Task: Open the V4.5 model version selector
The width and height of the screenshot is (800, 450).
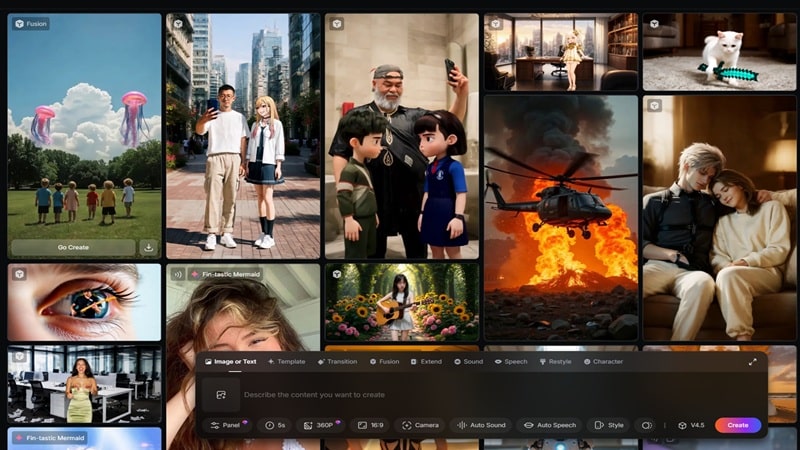Action: click(x=691, y=425)
